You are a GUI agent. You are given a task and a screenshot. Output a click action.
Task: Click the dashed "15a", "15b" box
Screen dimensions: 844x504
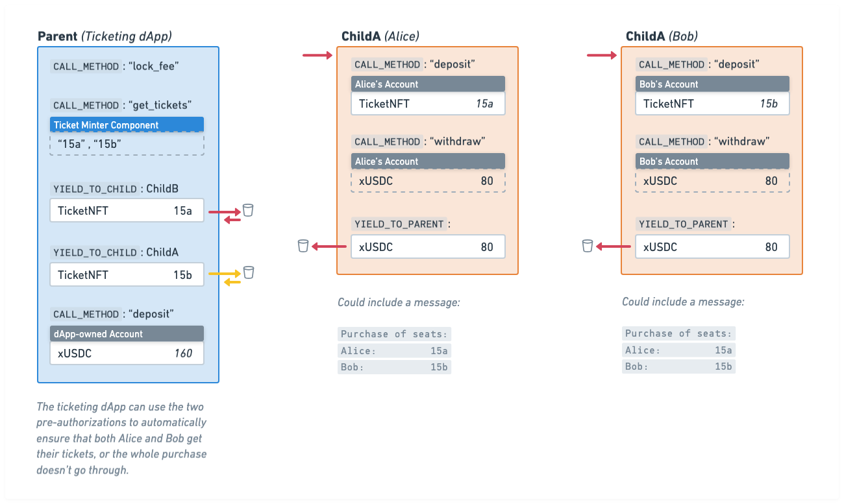point(127,144)
